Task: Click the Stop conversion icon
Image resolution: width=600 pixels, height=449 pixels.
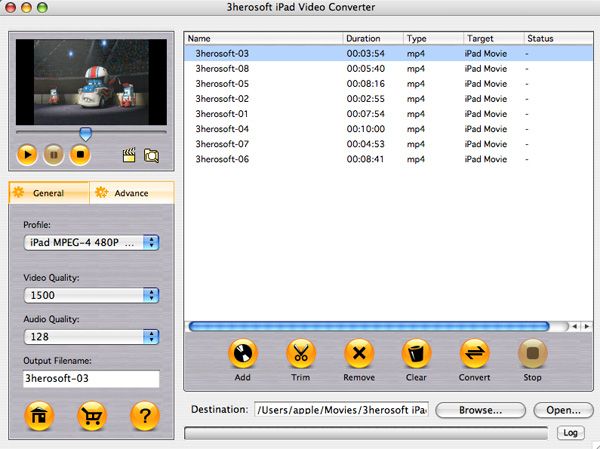Action: pos(532,353)
